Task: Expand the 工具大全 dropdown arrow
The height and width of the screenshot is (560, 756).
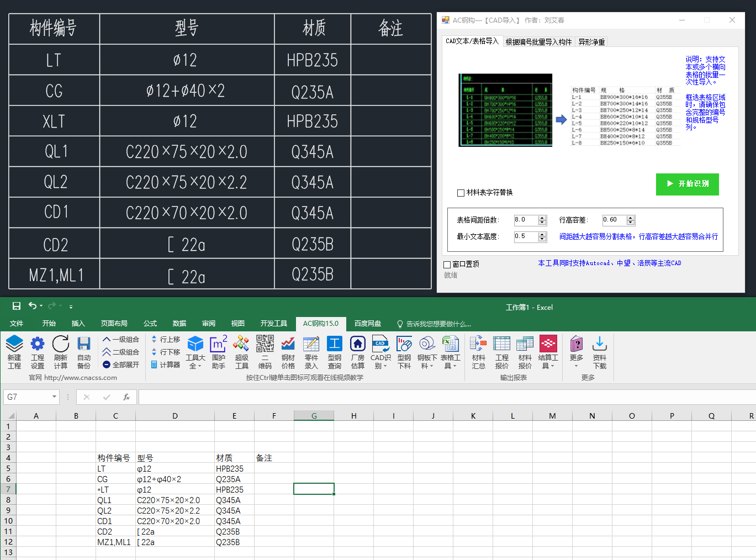Action: coord(199,366)
